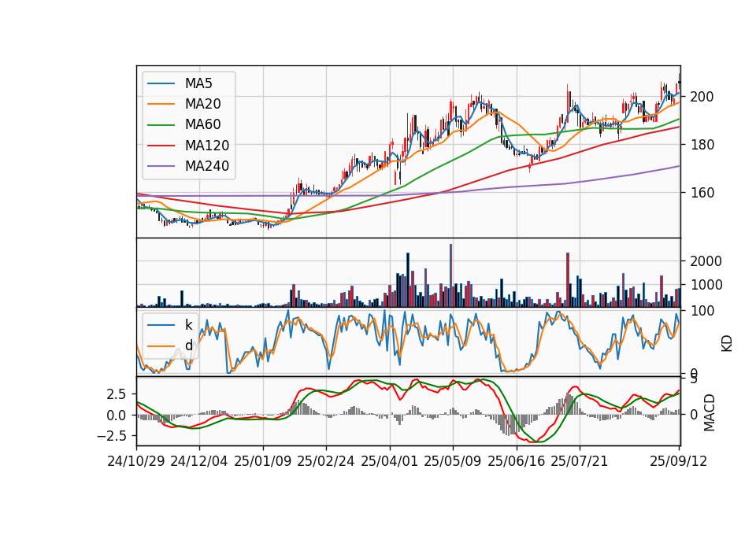Click the 'k' entry in KD legend

pyautogui.click(x=188, y=325)
